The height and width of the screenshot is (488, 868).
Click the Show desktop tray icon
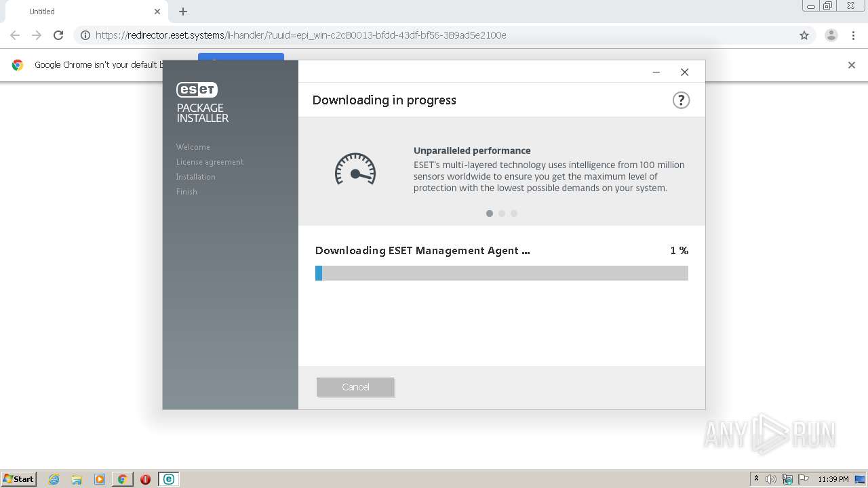pos(860,479)
